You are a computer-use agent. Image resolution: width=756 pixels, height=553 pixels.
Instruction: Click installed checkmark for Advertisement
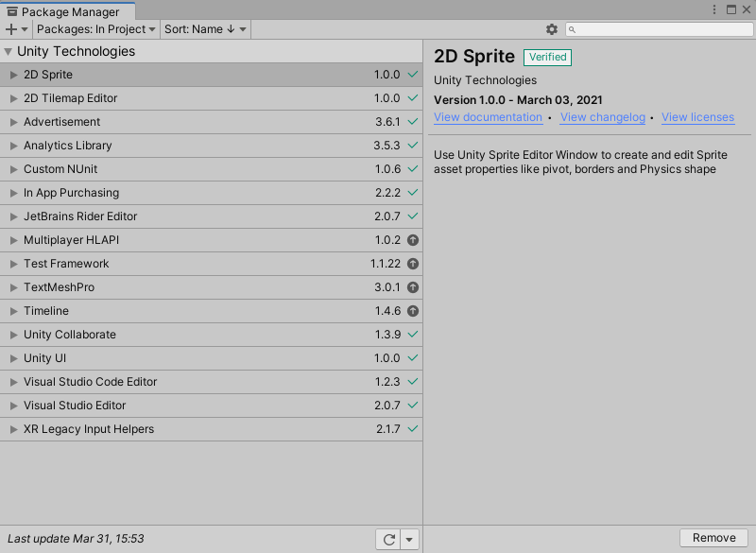coord(413,122)
